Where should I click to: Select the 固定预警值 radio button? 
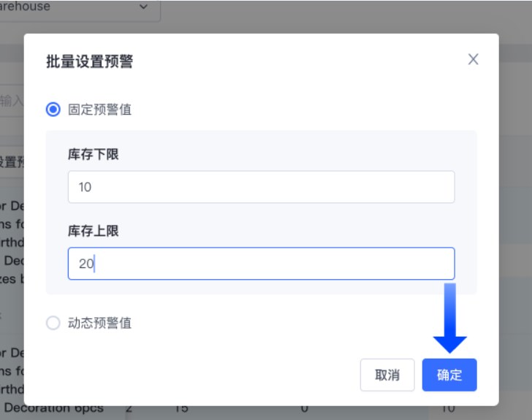coord(53,110)
